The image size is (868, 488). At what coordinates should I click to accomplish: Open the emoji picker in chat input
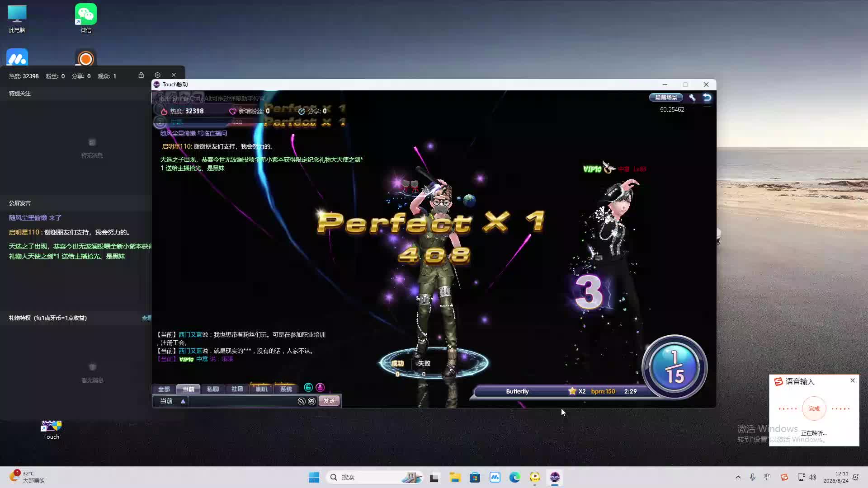(x=311, y=401)
